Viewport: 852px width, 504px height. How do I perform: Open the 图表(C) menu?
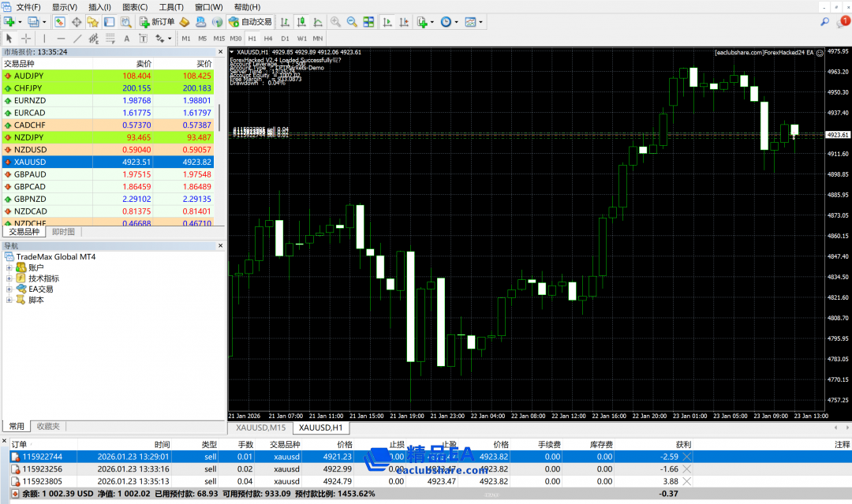(x=134, y=7)
